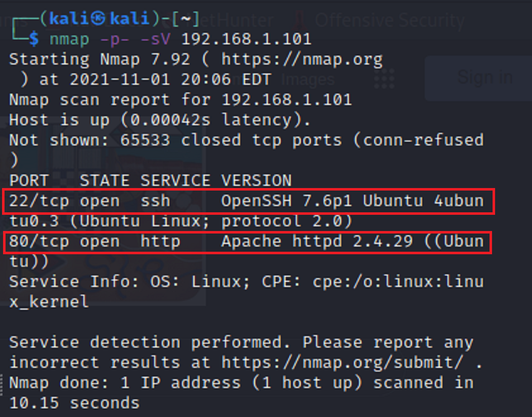Screen dimensions: 532x417
Task: Click the nmap command word
Action: (x=69, y=39)
